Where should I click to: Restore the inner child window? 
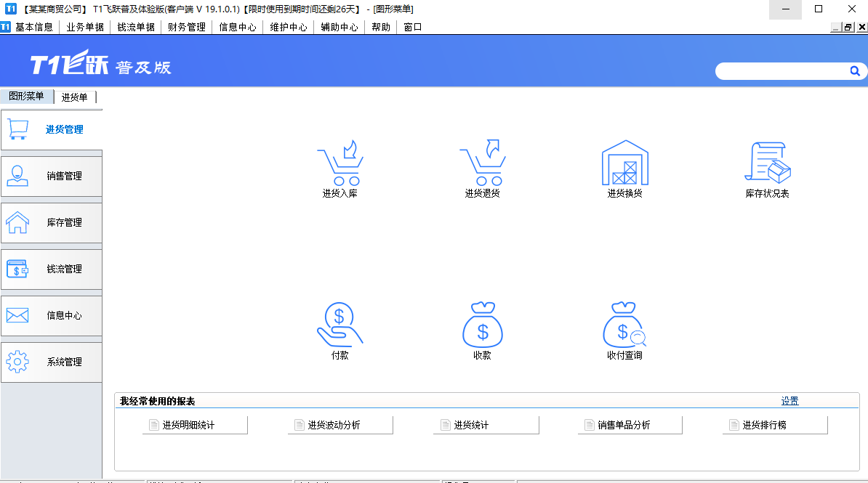pos(848,27)
